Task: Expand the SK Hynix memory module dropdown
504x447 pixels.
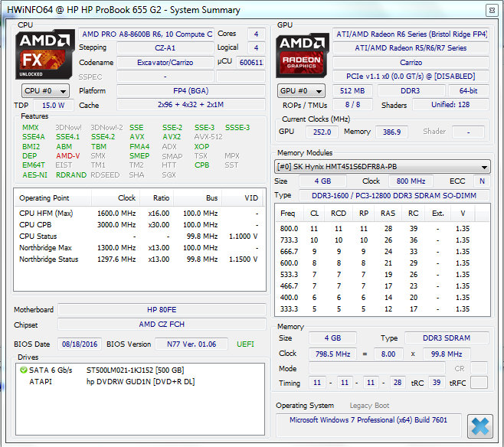Action: coord(382,167)
